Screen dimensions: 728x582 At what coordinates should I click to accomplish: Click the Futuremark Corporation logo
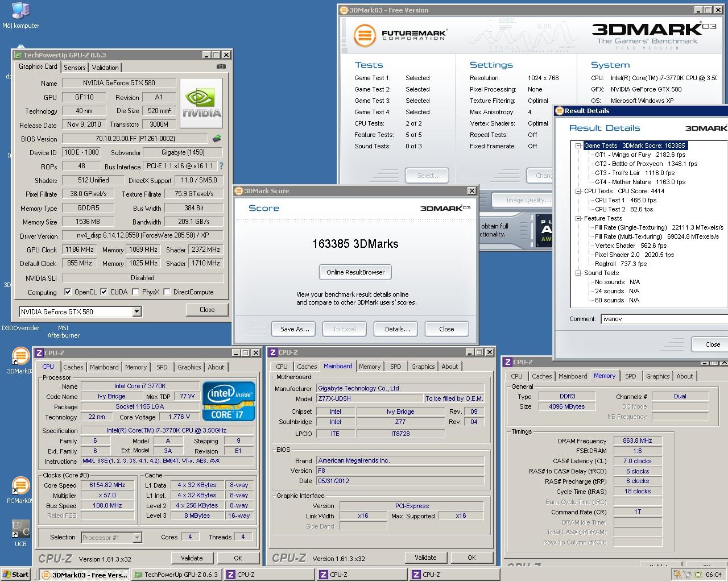pyautogui.click(x=400, y=35)
